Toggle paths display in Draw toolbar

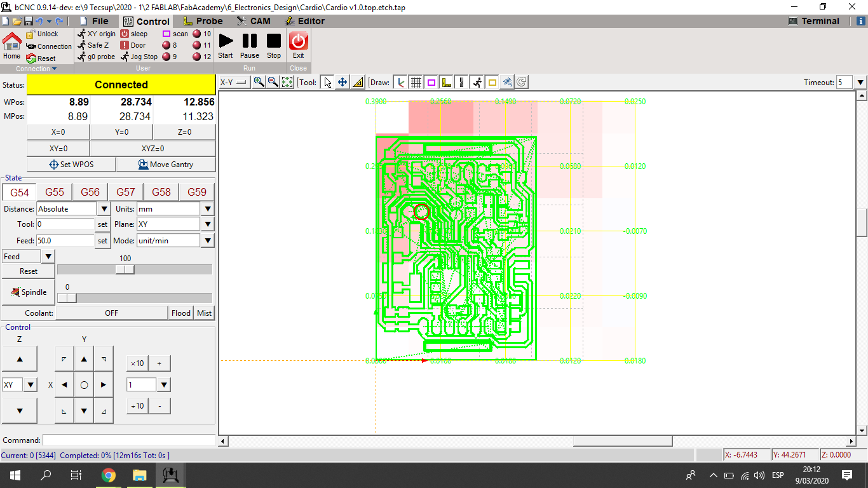pos(461,82)
